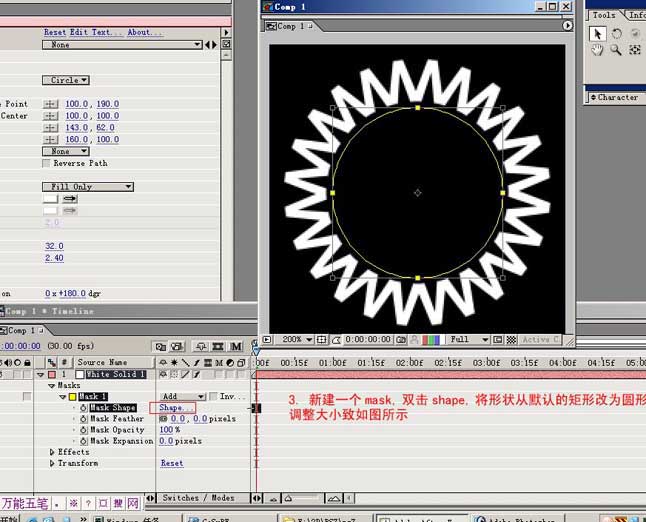Toggle shy layers button in Timeline

tap(201, 346)
